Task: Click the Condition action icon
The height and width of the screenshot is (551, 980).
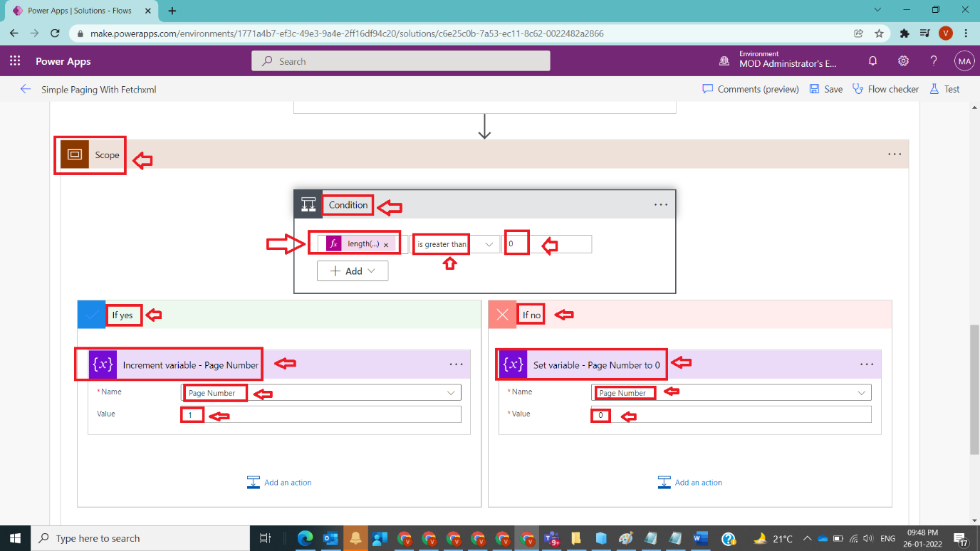Action: (x=308, y=204)
